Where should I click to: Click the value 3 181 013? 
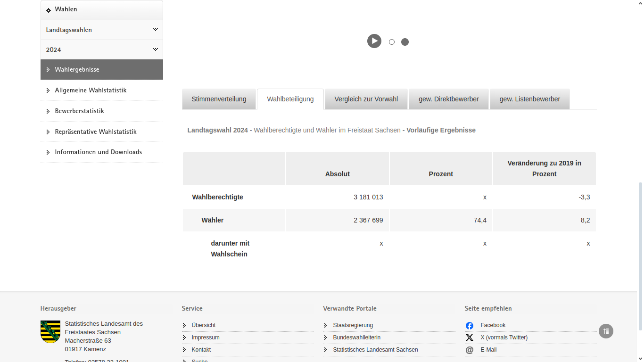(368, 197)
